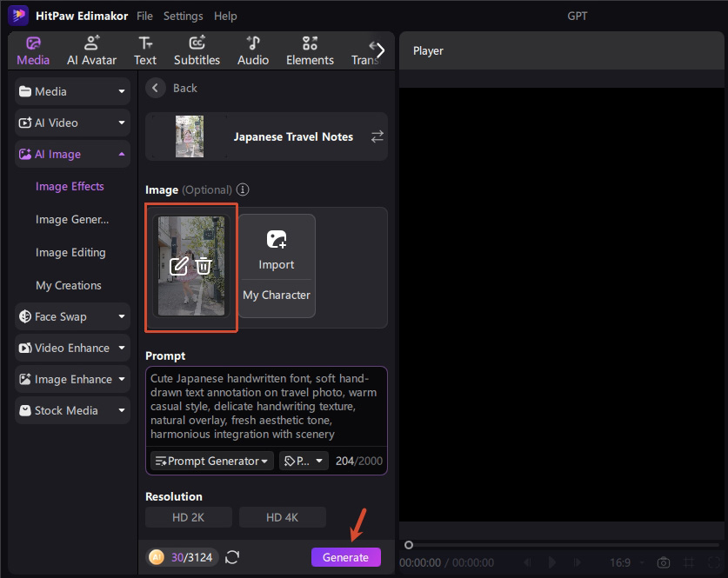
Task: Click the AI credits coin icon
Action: coord(157,557)
